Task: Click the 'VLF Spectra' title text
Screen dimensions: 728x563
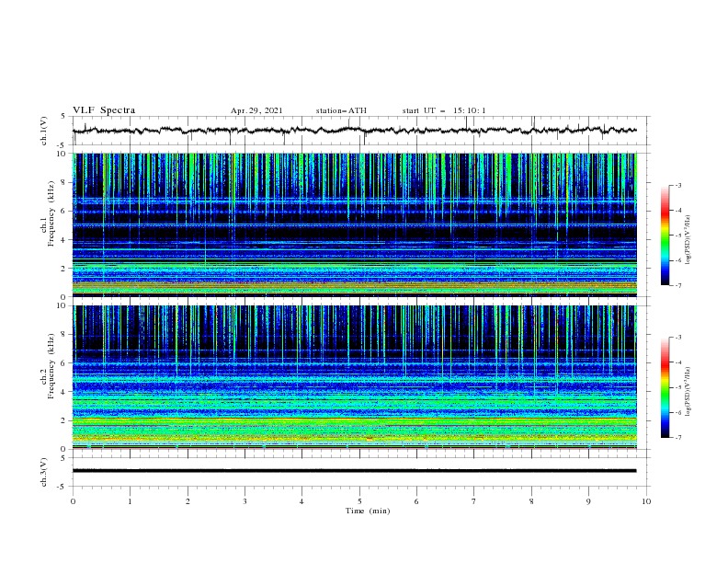Action: [x=104, y=110]
